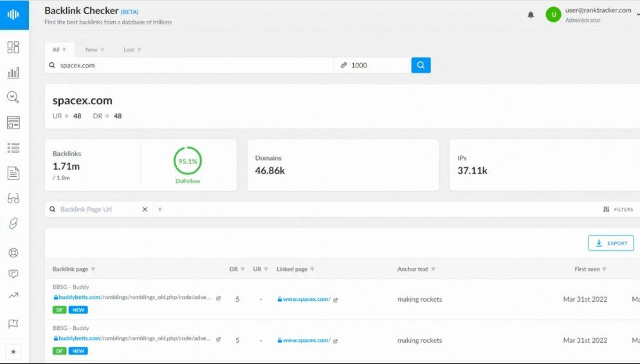The image size is (640, 364).
Task: Open the list icon in sidebar
Action: (x=13, y=148)
